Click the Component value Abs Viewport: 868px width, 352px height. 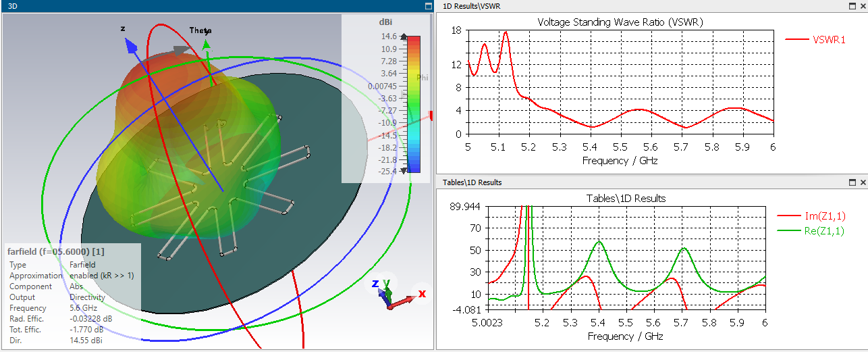(x=76, y=286)
